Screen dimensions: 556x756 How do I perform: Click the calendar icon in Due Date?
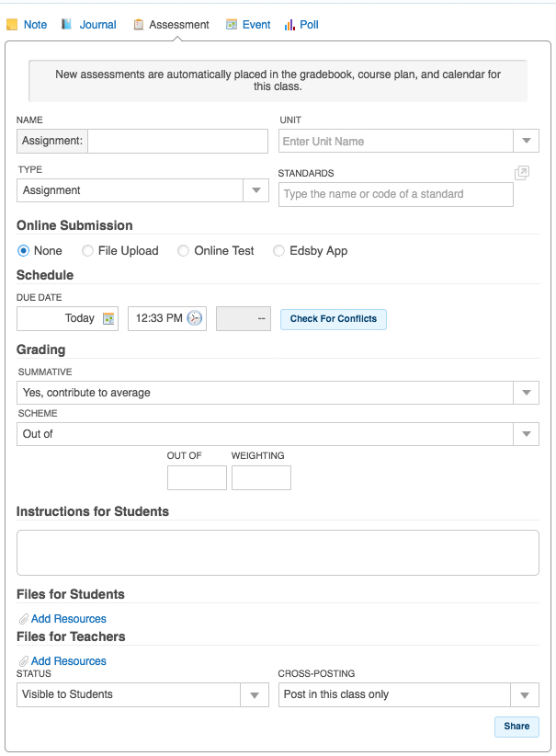108,318
